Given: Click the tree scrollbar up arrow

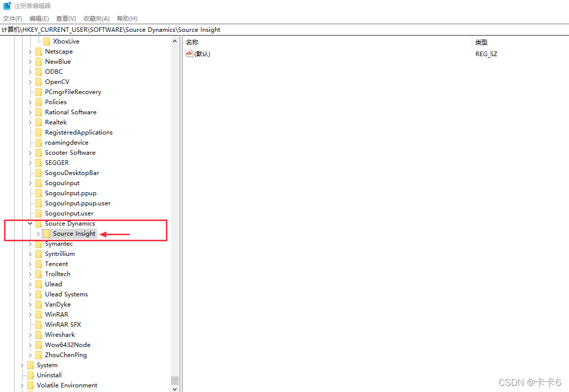Looking at the screenshot, I should pos(174,41).
